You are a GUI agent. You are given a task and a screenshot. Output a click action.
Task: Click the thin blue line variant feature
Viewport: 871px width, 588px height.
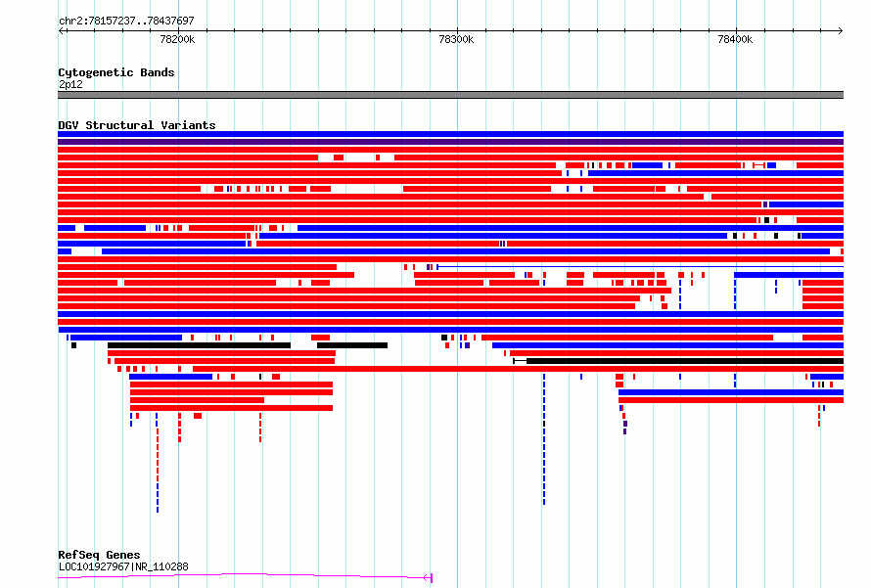tap(640, 267)
